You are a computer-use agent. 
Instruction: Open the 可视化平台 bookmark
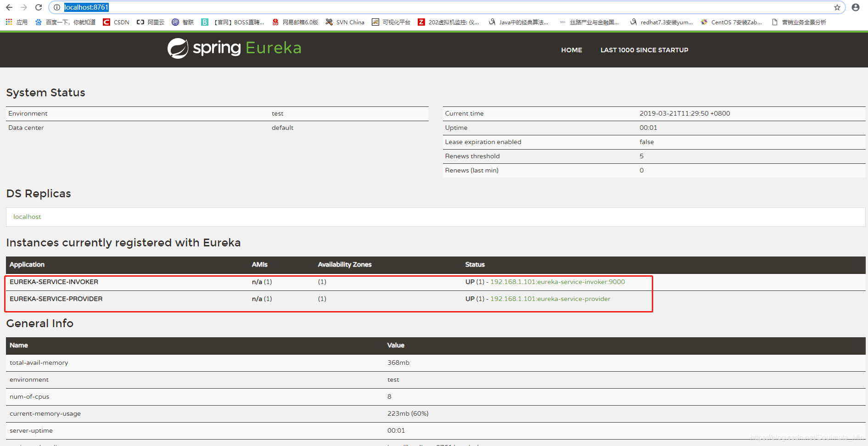point(391,22)
